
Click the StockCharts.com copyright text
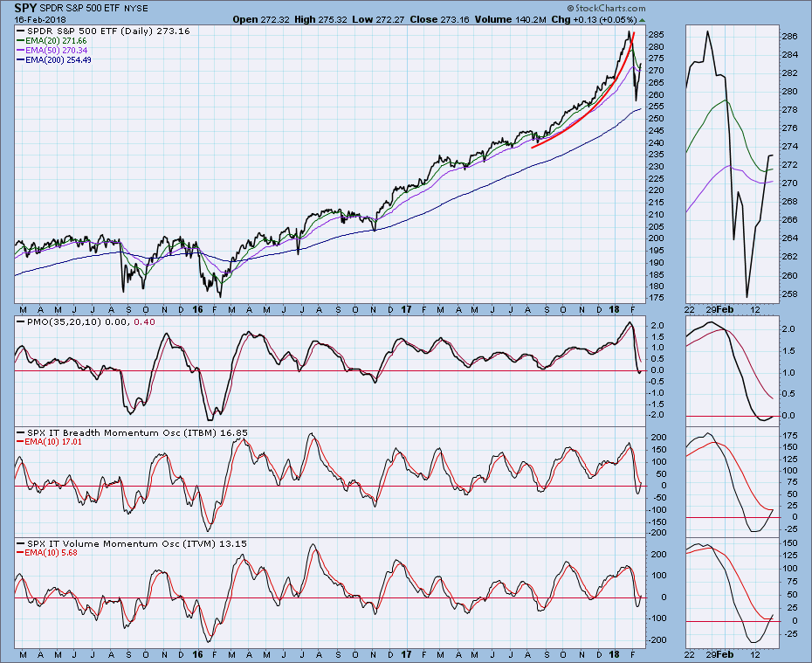(606, 8)
